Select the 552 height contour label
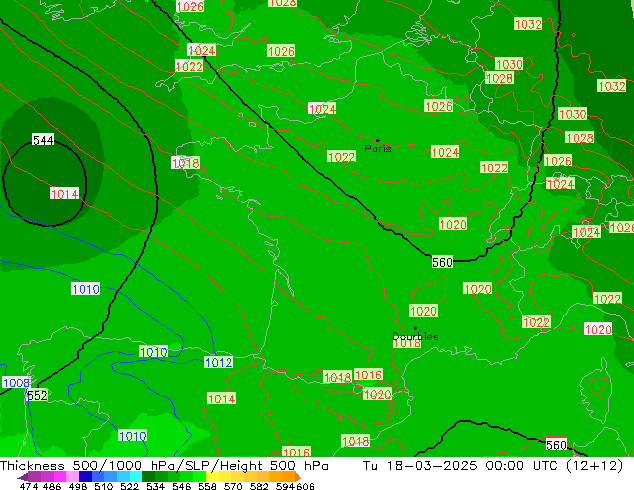Viewport: 634px width, 490px height. [37, 395]
